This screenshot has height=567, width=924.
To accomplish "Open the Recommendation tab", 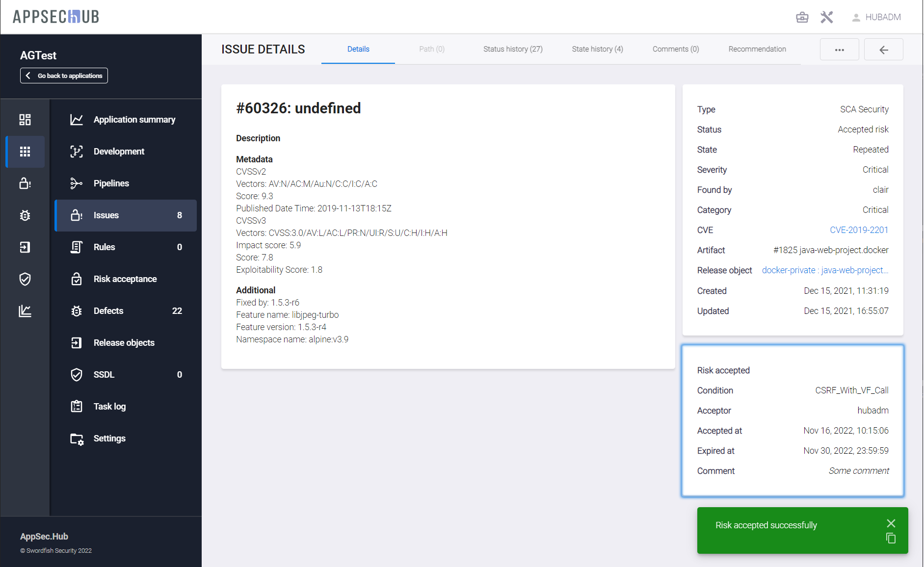I will 757,49.
